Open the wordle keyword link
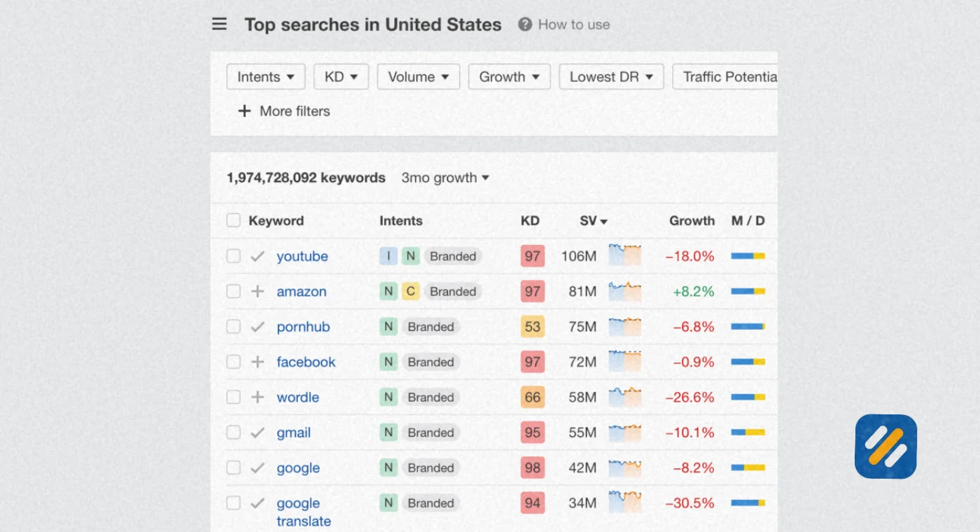This screenshot has width=980, height=532. pos(297,397)
